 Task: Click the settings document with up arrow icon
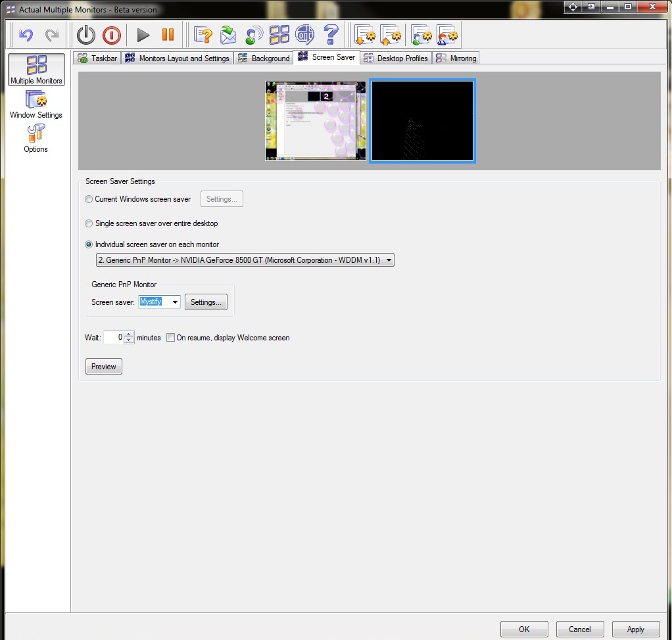(391, 35)
